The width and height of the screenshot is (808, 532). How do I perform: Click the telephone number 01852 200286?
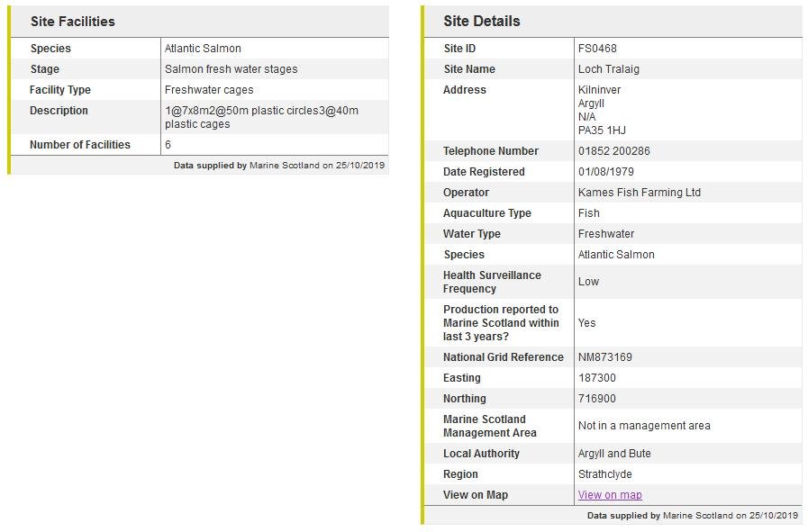tap(613, 150)
